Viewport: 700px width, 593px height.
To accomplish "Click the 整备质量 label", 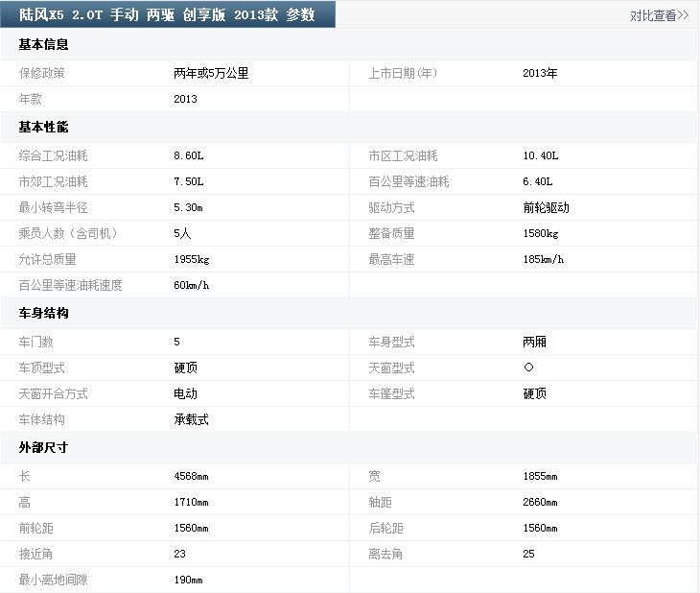I will pos(391,234).
